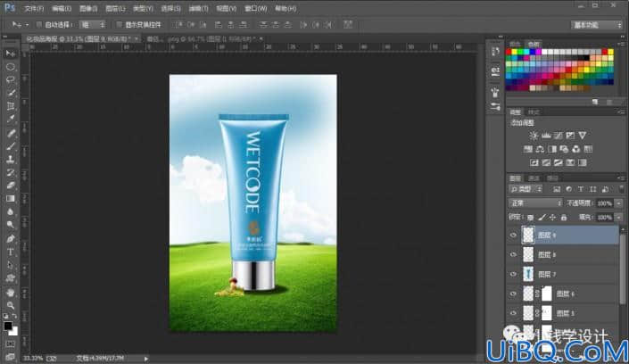Image resolution: width=629 pixels, height=364 pixels.
Task: Select the Eraser tool
Action: point(11,186)
